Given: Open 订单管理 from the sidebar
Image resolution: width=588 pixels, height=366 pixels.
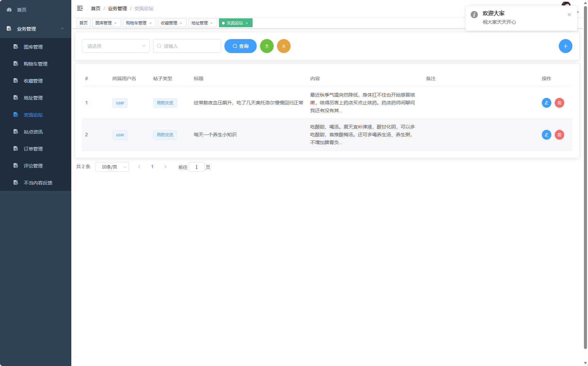Looking at the screenshot, I should (x=33, y=149).
